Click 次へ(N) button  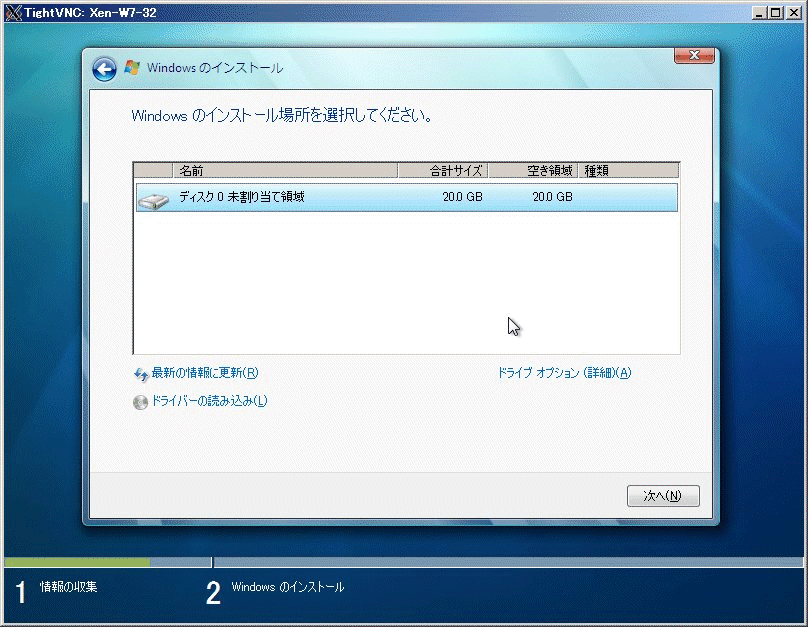(663, 496)
